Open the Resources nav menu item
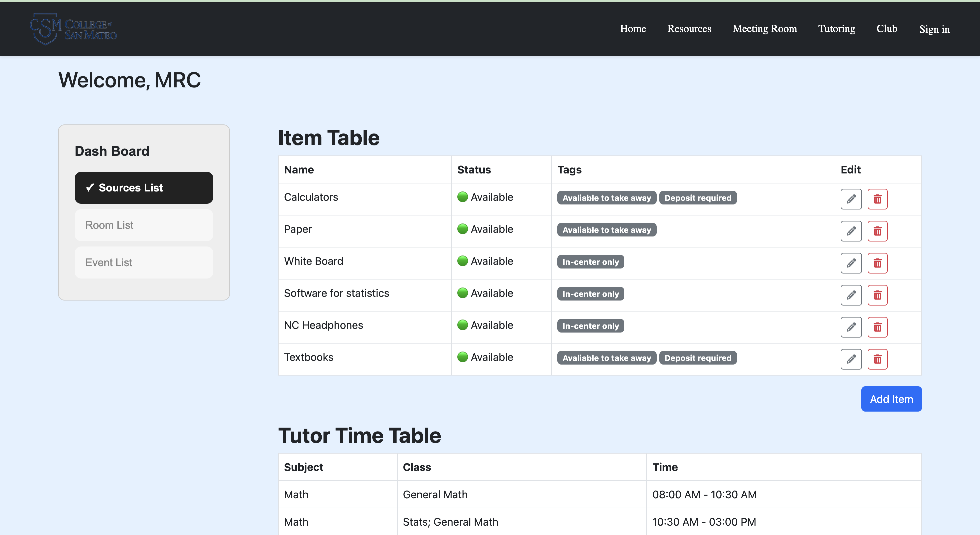This screenshot has height=535, width=980. [x=689, y=29]
